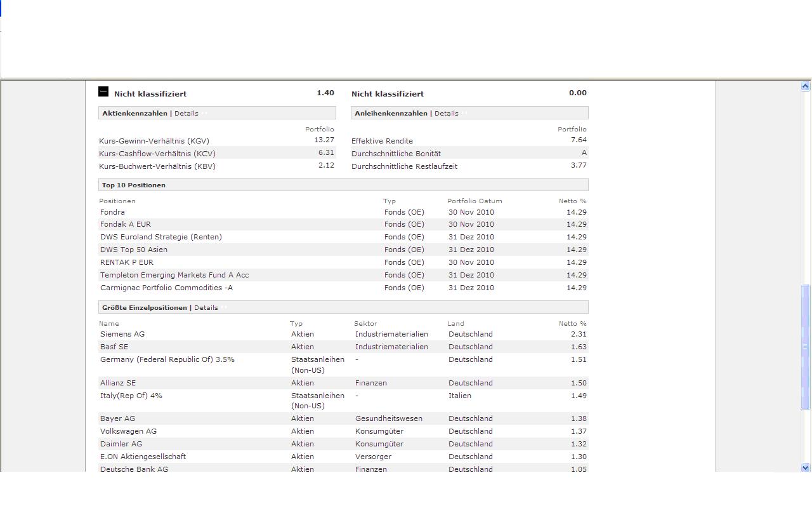Select the Allianz SE position name
Viewport: 812px width, 508px height.
click(118, 383)
